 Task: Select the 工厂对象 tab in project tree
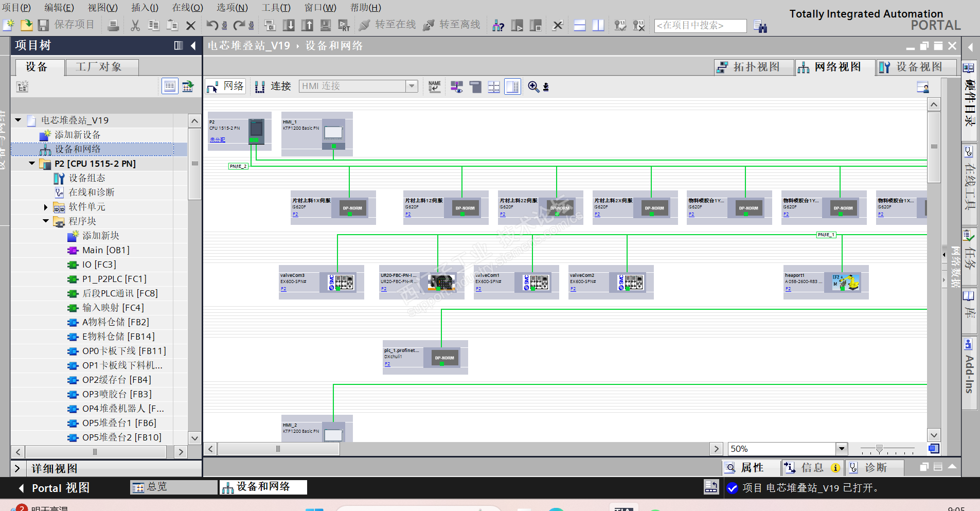(x=102, y=67)
